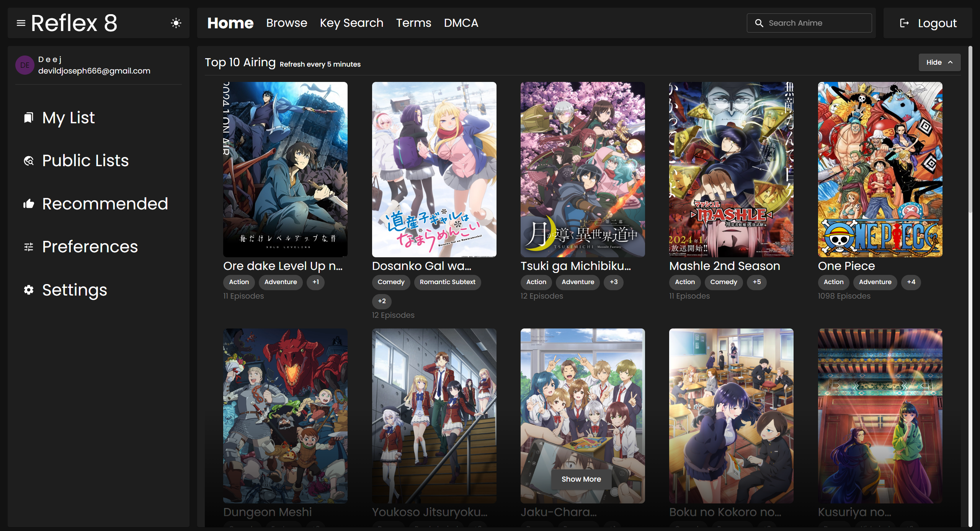Collapse Top 10 Airing with the Hide button

pos(939,62)
